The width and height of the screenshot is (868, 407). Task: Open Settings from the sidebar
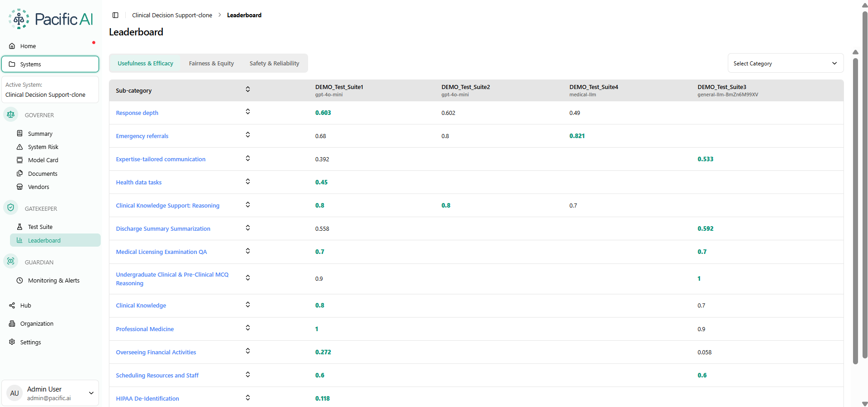pyautogui.click(x=30, y=342)
